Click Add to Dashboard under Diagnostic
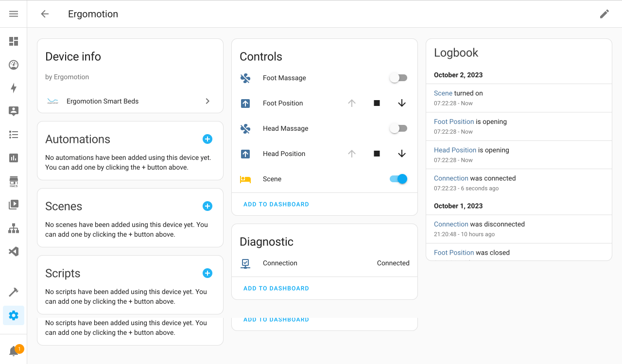Viewport: 622px width, 364px height. click(276, 288)
